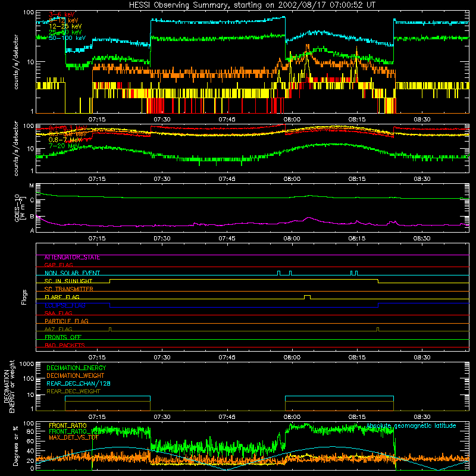Click the C class tick label on GOES plot
The width and height of the screenshot is (476, 476).
[x=32, y=200]
